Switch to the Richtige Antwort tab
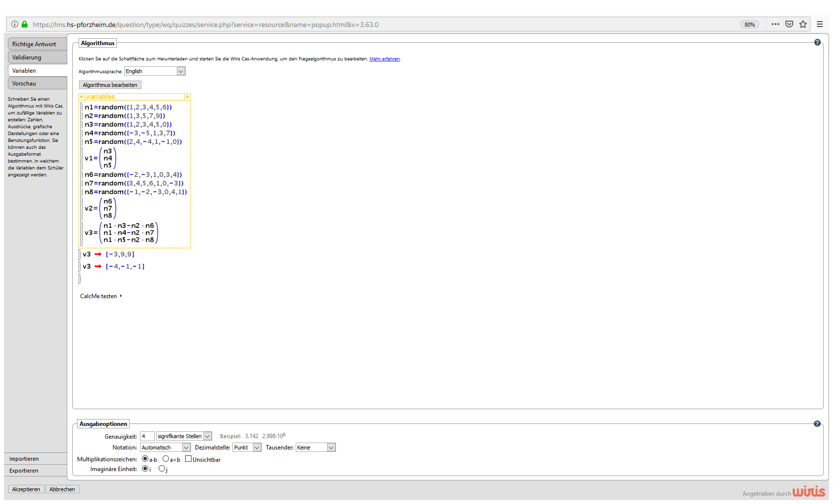This screenshot has width=833, height=504. click(x=37, y=44)
